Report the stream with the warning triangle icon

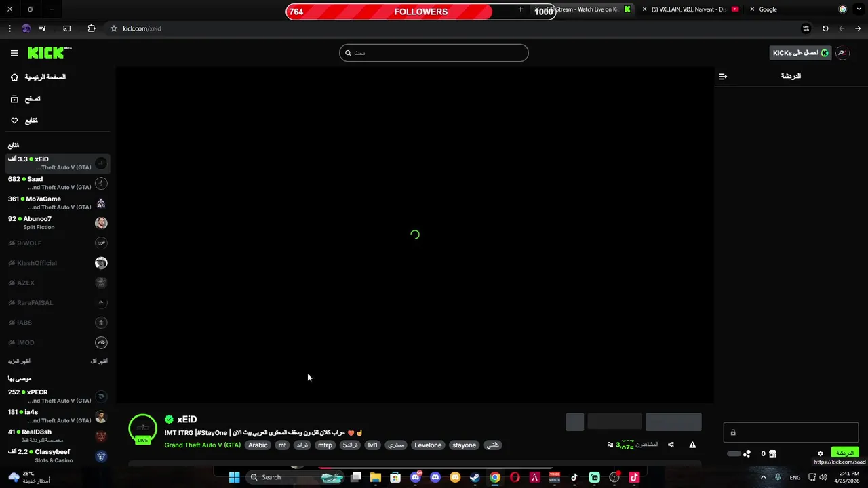click(x=692, y=445)
